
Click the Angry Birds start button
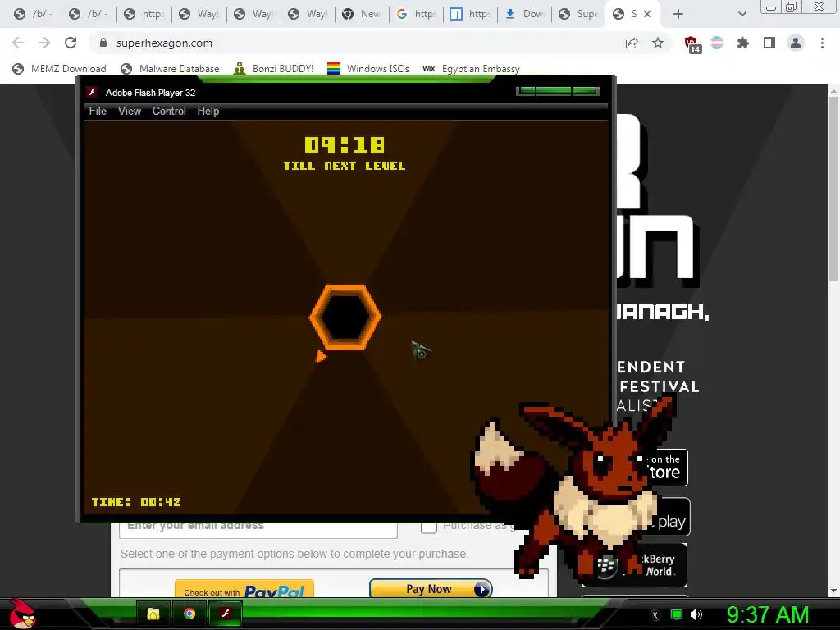tap(21, 614)
